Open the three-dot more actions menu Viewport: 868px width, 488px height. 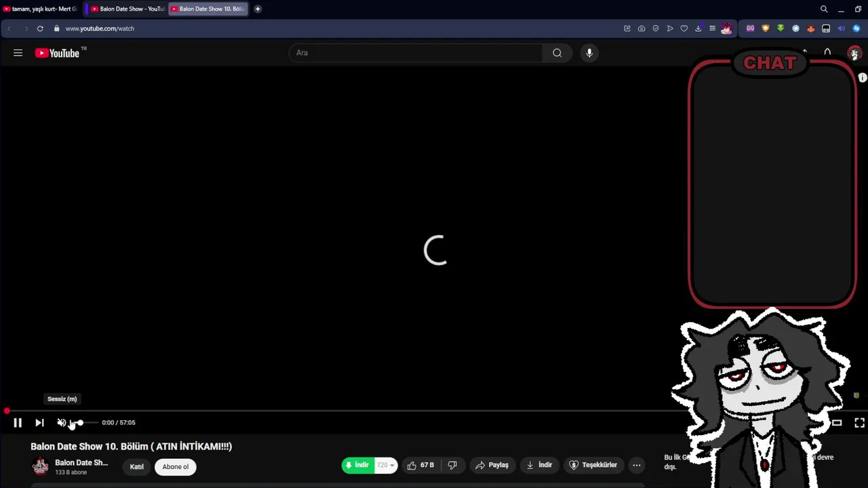click(636, 465)
